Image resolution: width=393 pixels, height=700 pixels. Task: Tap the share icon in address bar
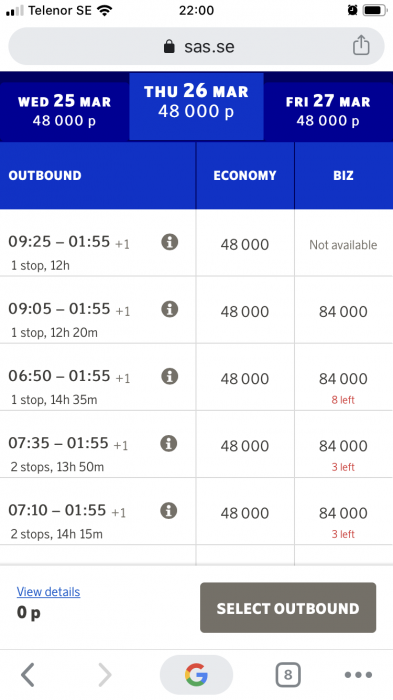pyautogui.click(x=361, y=45)
